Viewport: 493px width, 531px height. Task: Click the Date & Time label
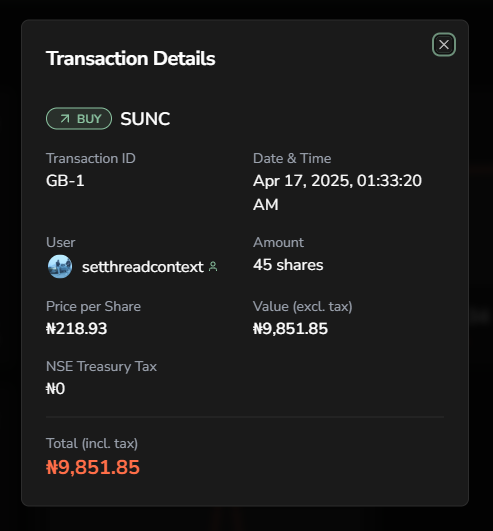click(292, 158)
